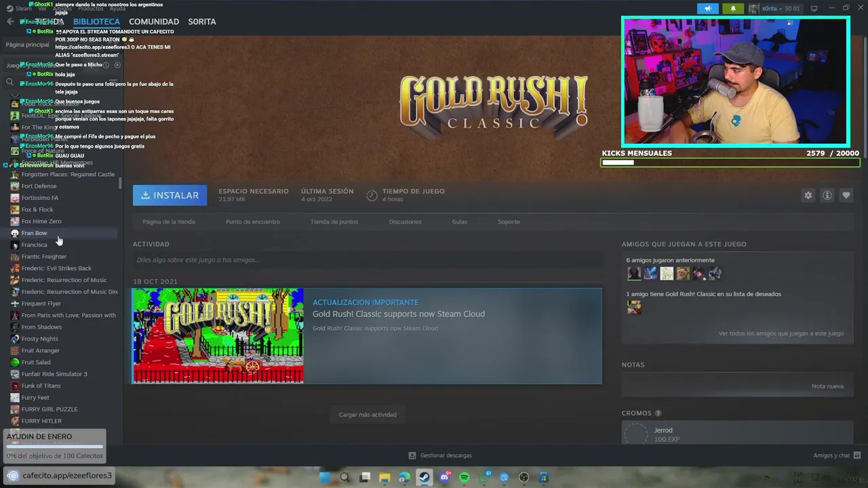Image resolution: width=868 pixels, height=488 pixels.
Task: Click the download icon beside Gestionar descargas
Action: click(x=412, y=455)
